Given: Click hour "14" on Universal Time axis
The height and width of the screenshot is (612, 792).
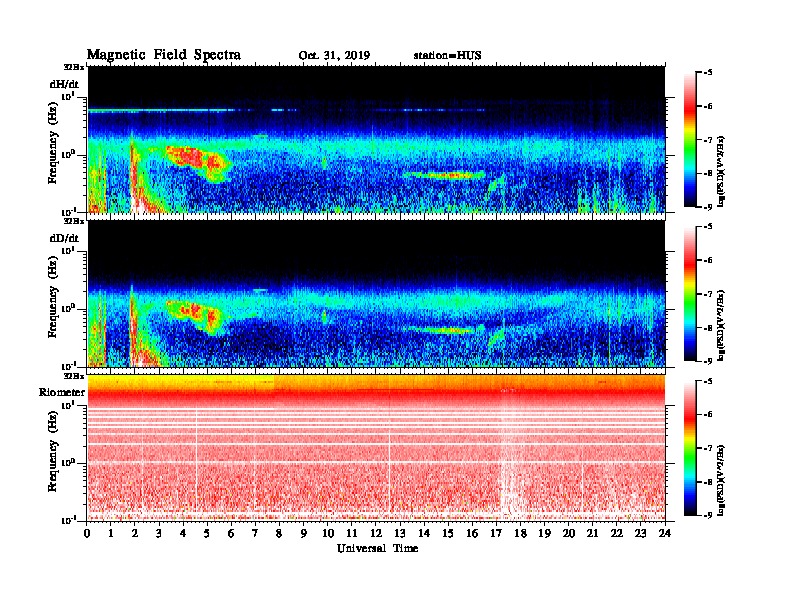Looking at the screenshot, I should [x=424, y=533].
